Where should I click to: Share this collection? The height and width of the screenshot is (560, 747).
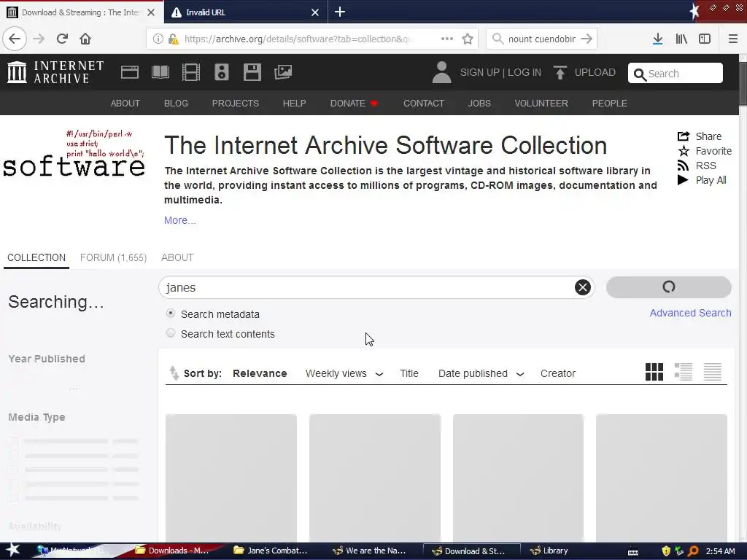(x=700, y=136)
